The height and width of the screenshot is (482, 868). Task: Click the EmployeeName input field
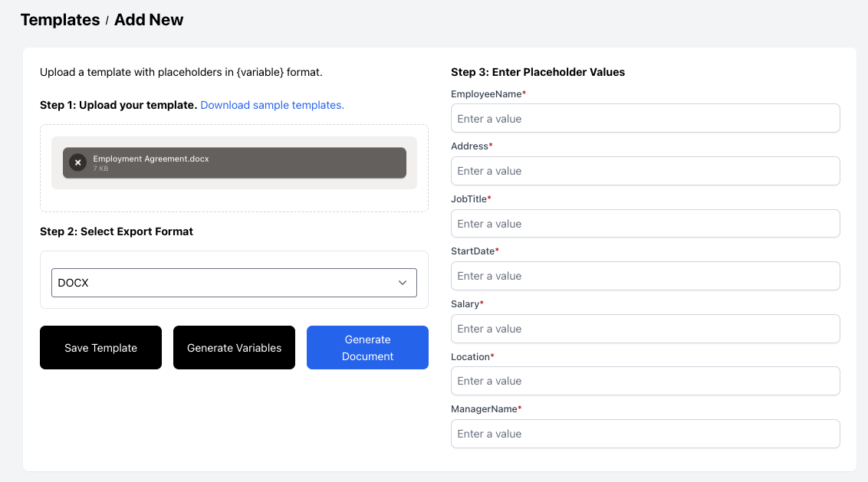click(x=645, y=118)
